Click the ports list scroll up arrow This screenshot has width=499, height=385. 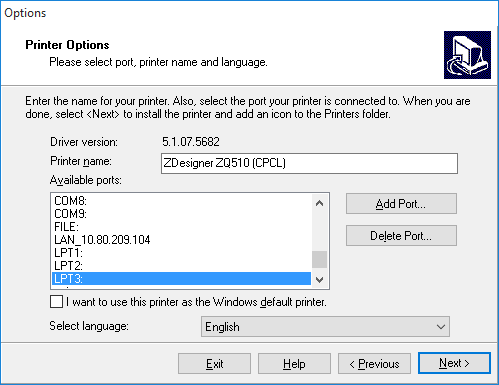pyautogui.click(x=319, y=203)
